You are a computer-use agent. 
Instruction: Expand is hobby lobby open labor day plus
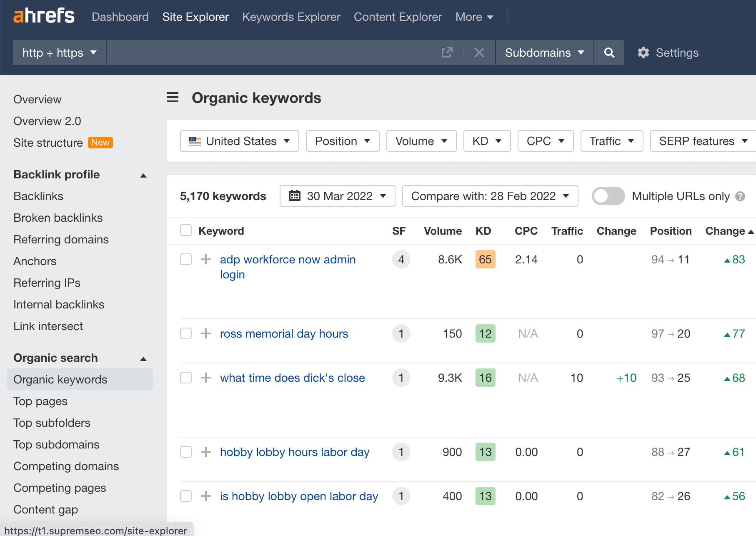(x=206, y=496)
